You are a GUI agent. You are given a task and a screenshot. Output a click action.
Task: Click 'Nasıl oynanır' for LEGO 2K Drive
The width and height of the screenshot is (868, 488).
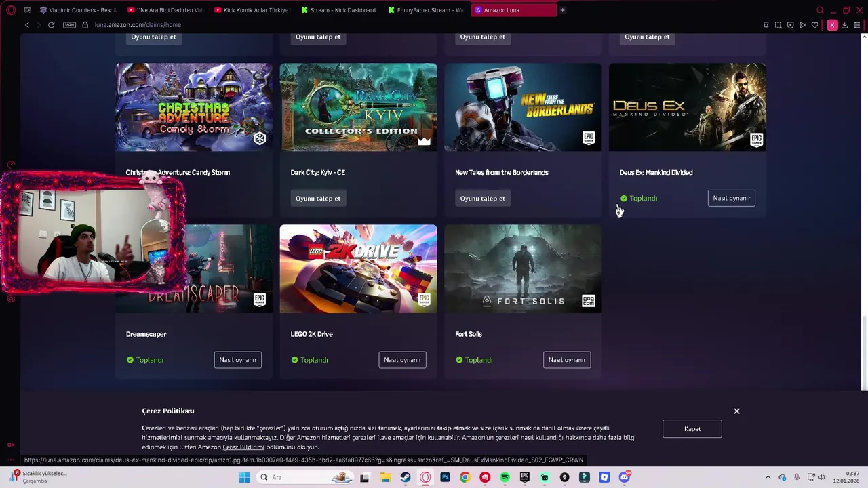[x=402, y=360]
